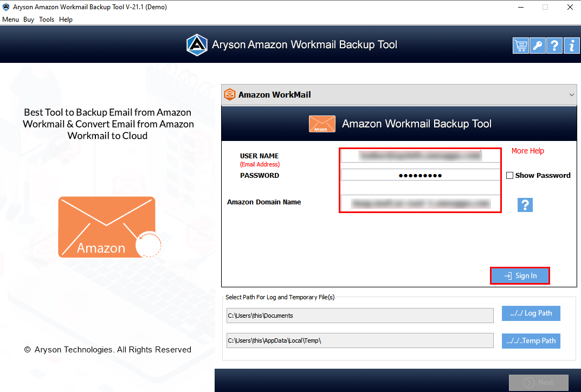Click "Select Path For Log and Temporary File(s)" text

click(x=280, y=297)
